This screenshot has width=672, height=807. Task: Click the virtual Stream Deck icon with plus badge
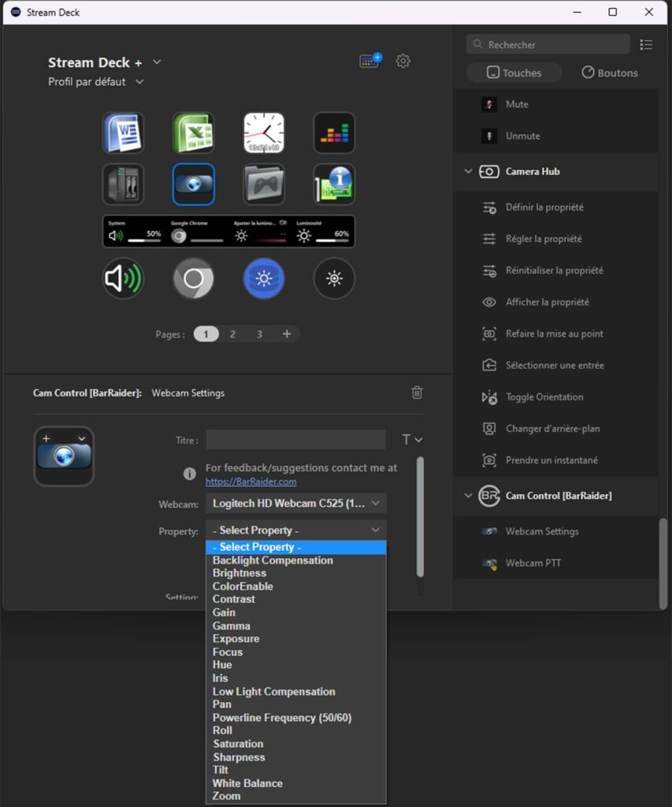point(369,61)
